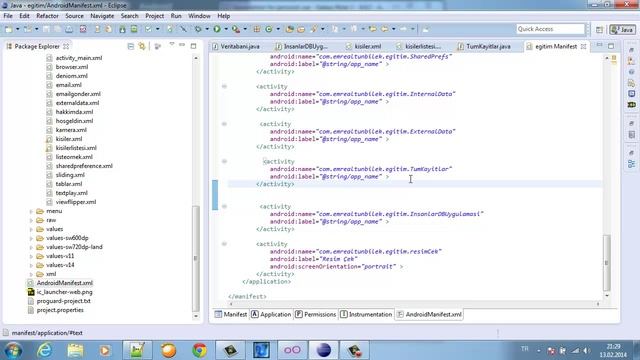Maximize the editor area
Screen dimensions: 640x360
tap(611, 46)
